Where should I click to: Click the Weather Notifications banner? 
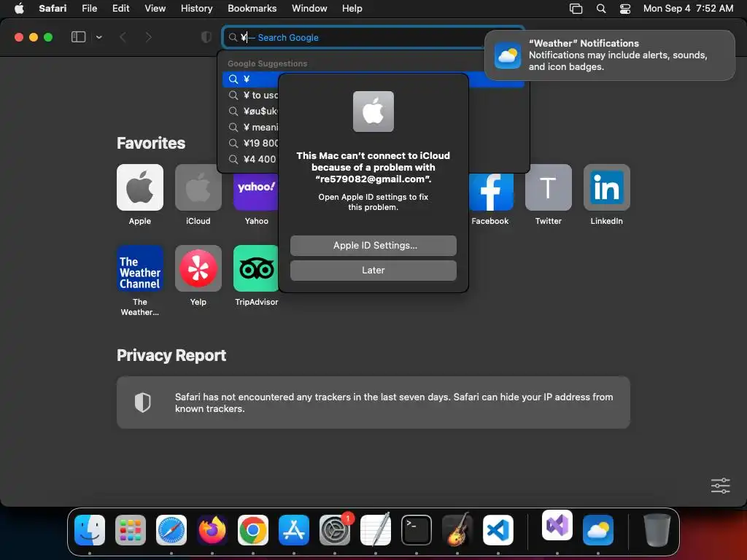(610, 55)
